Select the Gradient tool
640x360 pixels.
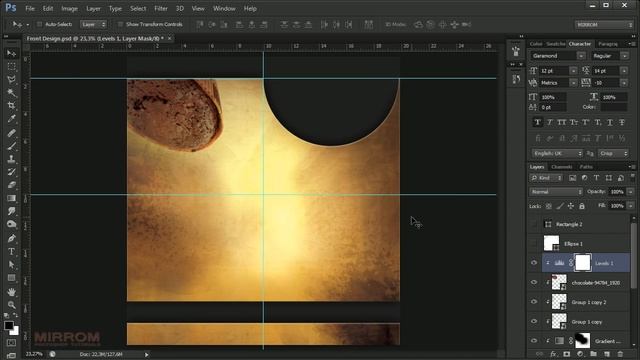click(11, 198)
